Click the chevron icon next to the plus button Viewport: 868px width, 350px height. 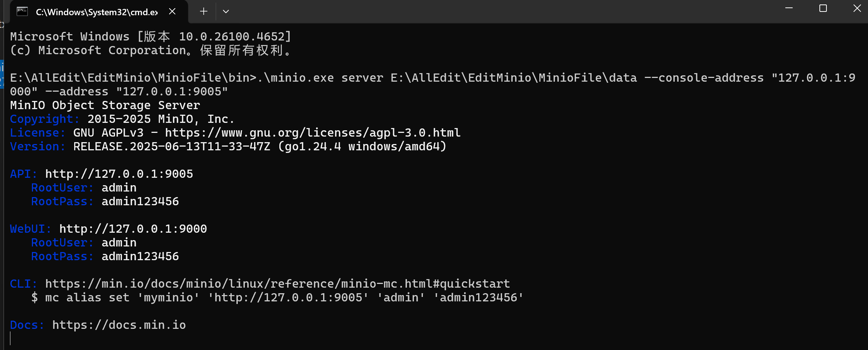226,12
